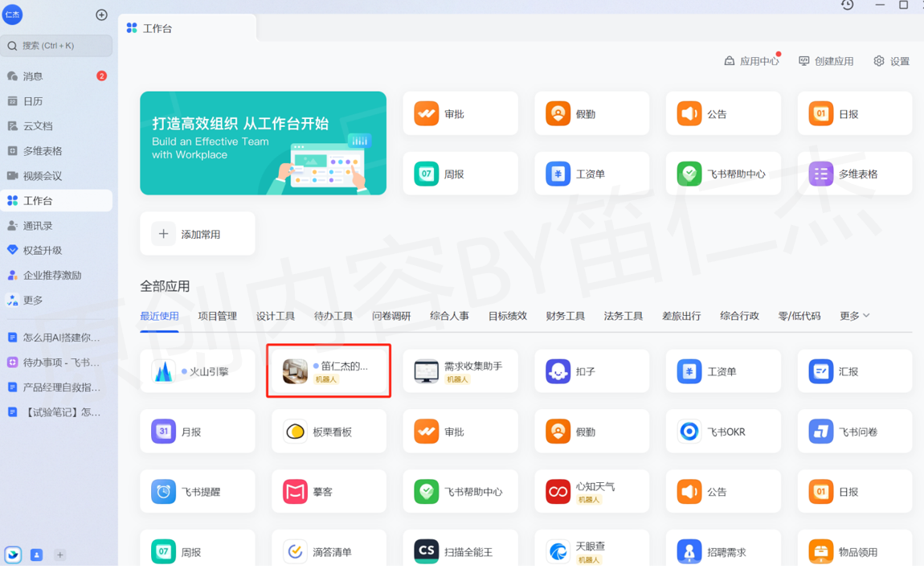Image resolution: width=924 pixels, height=569 pixels.
Task: Open 企业推荐激励 in the sidebar
Action: [x=56, y=275]
